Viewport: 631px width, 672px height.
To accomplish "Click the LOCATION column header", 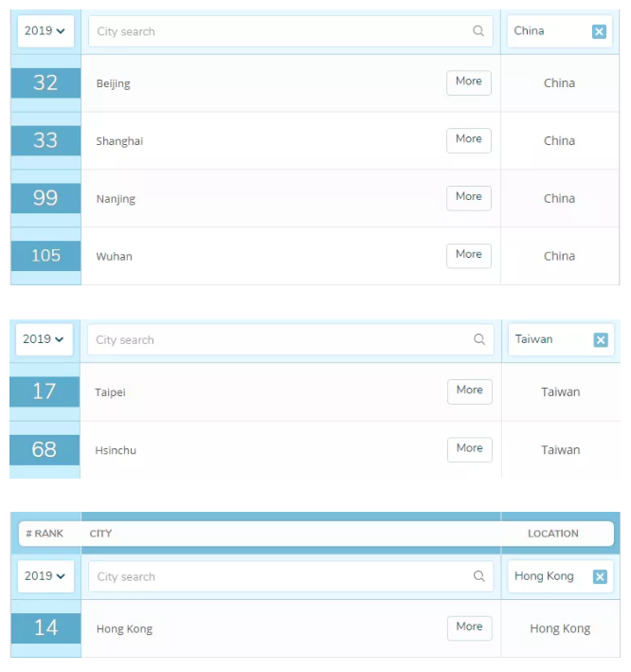I will [x=553, y=534].
